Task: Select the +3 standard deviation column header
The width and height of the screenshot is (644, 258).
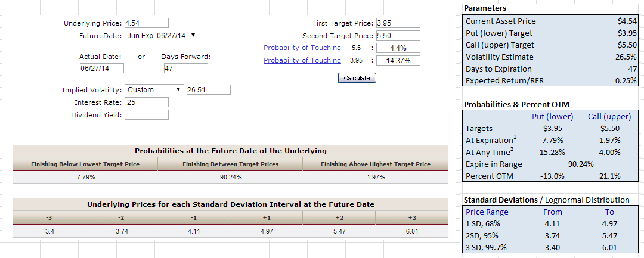Action: tap(411, 218)
